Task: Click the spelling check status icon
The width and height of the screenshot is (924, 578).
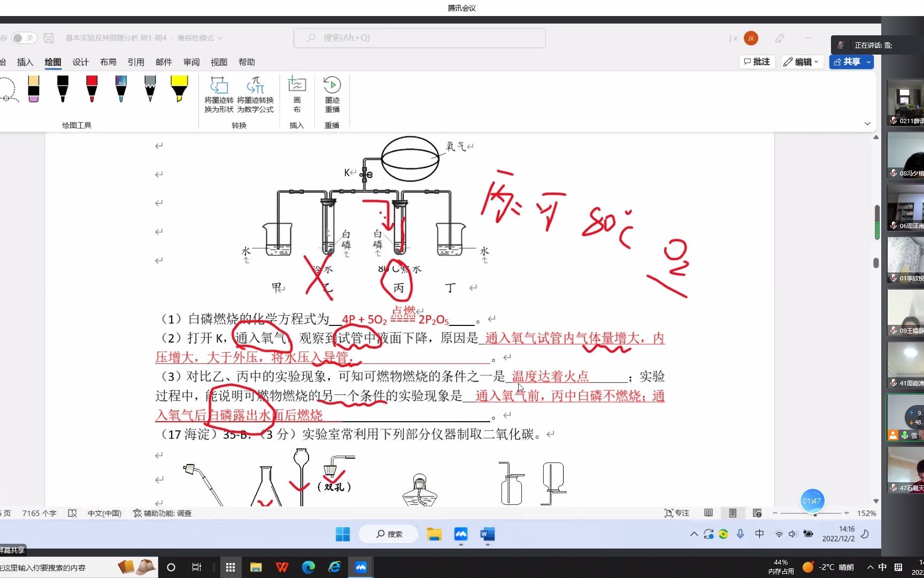Action: tap(73, 513)
